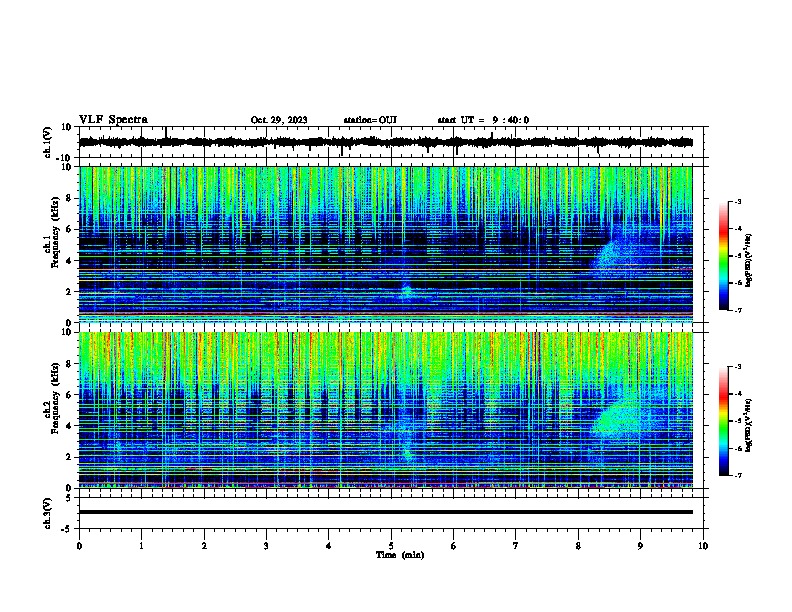Click the flat ch.3 voltage trace
792x612 pixels.
pyautogui.click(x=386, y=512)
